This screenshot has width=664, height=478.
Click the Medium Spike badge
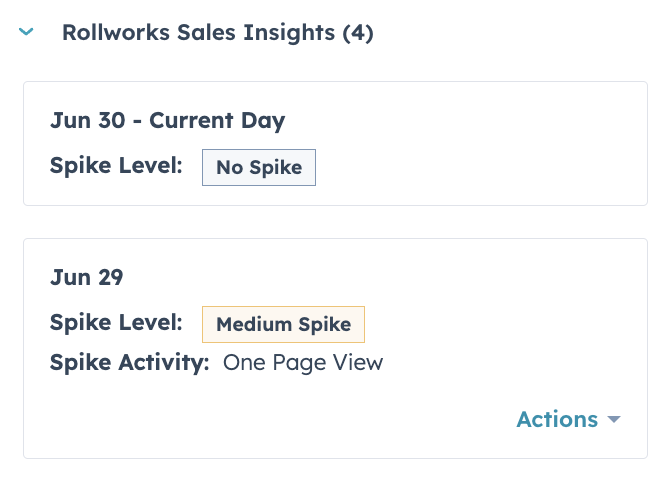click(283, 324)
